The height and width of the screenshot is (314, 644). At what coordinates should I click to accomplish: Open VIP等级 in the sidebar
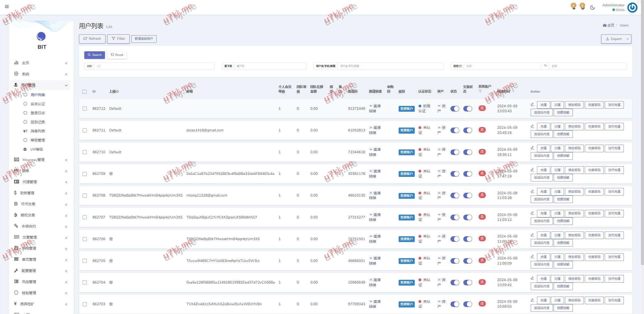click(x=36, y=149)
